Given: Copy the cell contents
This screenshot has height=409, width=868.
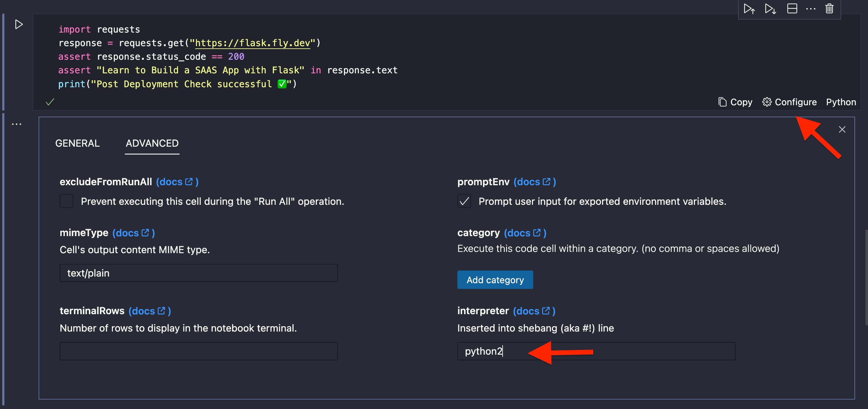Looking at the screenshot, I should [735, 102].
